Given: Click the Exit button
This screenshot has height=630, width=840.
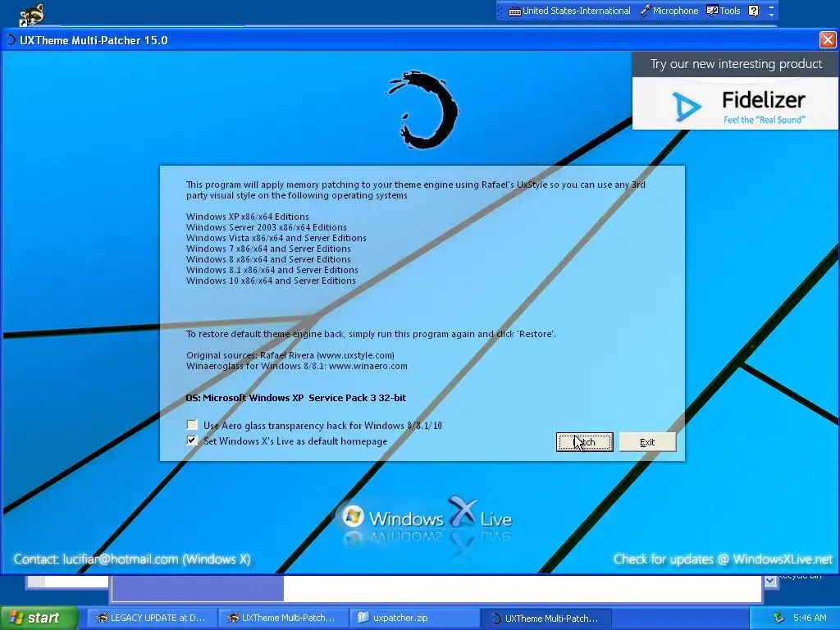Looking at the screenshot, I should [x=647, y=442].
